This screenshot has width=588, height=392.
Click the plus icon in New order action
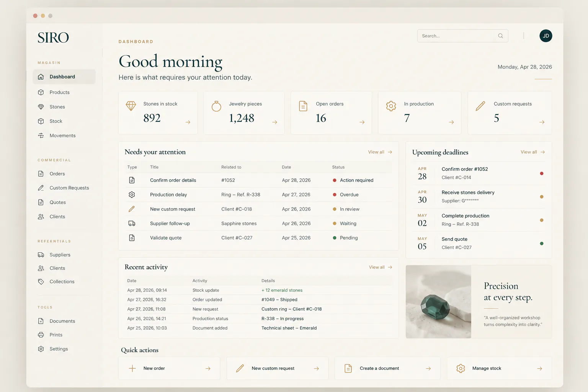click(x=132, y=369)
